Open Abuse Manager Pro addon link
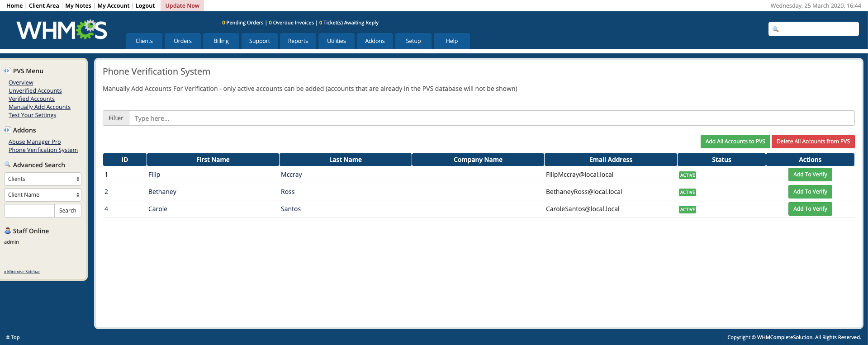The width and height of the screenshot is (868, 345). click(34, 142)
